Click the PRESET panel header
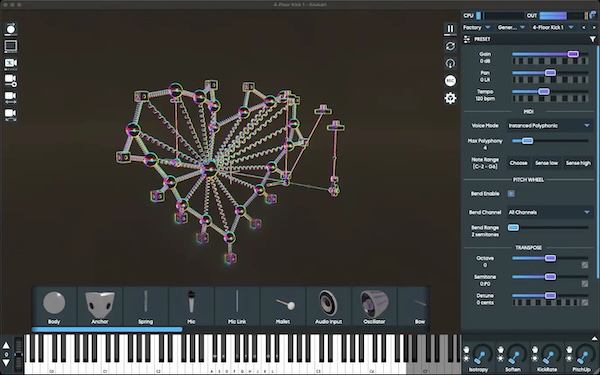Screen dimensions: 600x375 [x=530, y=39]
